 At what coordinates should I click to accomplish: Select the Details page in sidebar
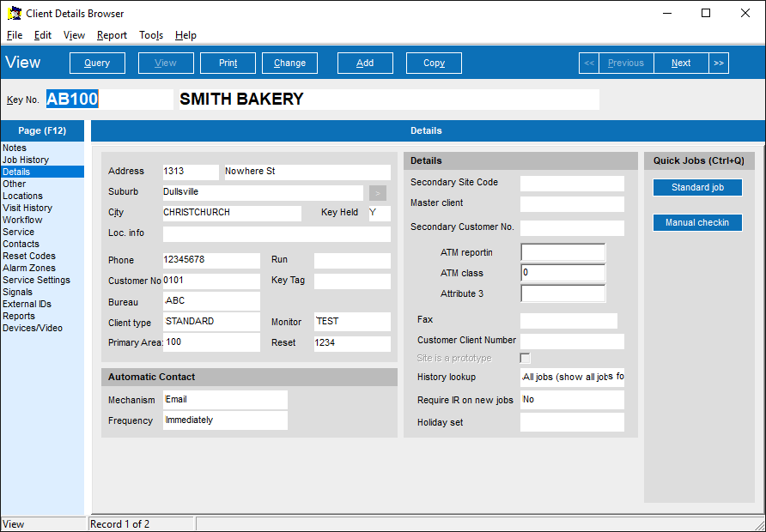pyautogui.click(x=42, y=172)
